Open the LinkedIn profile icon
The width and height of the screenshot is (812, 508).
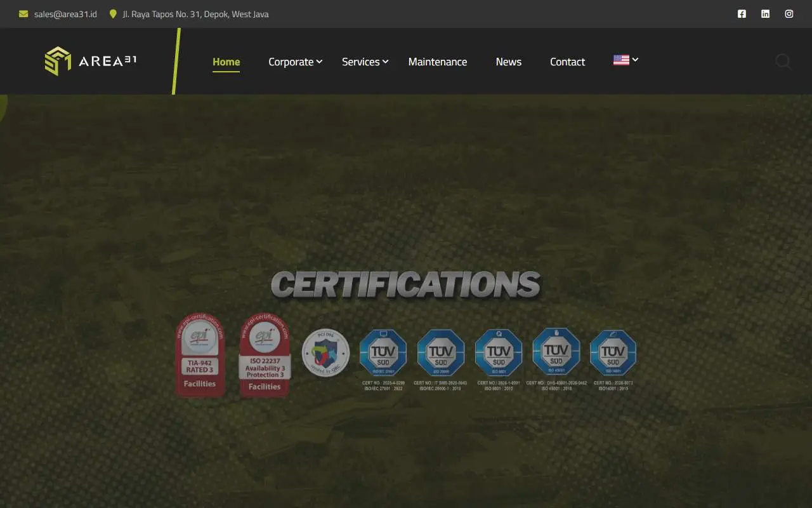pyautogui.click(x=766, y=14)
